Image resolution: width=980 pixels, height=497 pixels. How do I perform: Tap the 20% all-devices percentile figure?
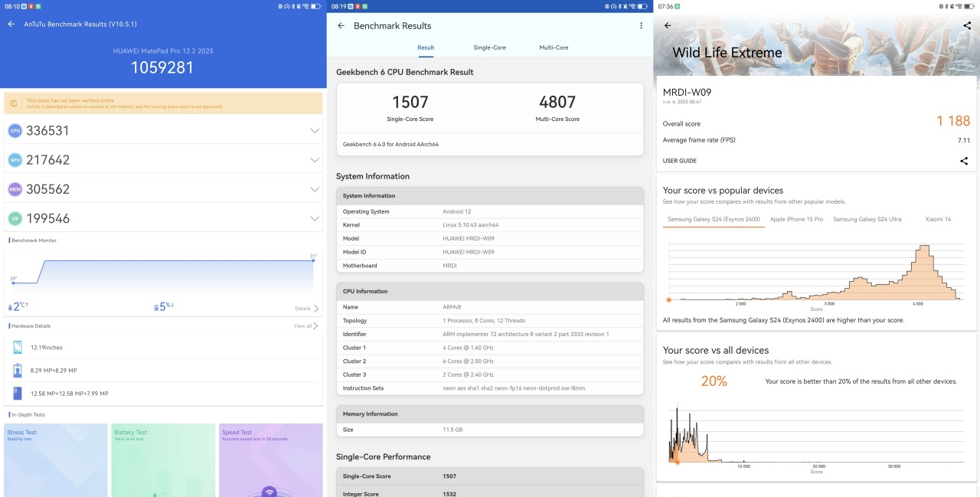click(x=714, y=381)
